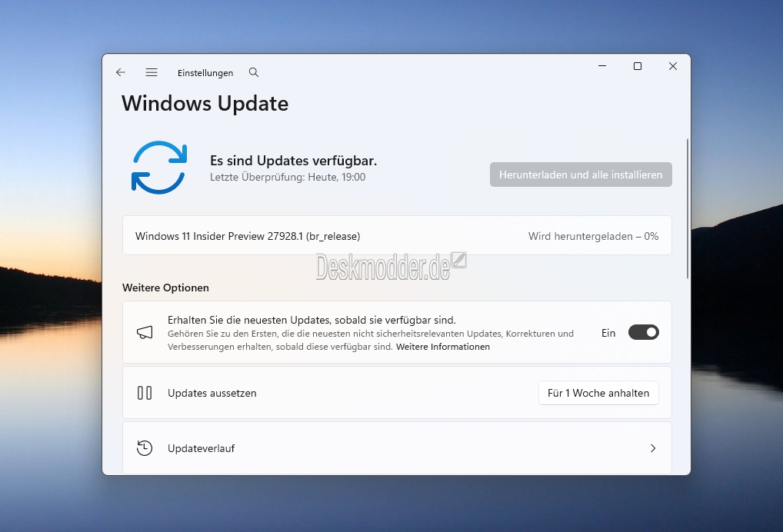Click the Einstellungen title text

click(x=205, y=73)
